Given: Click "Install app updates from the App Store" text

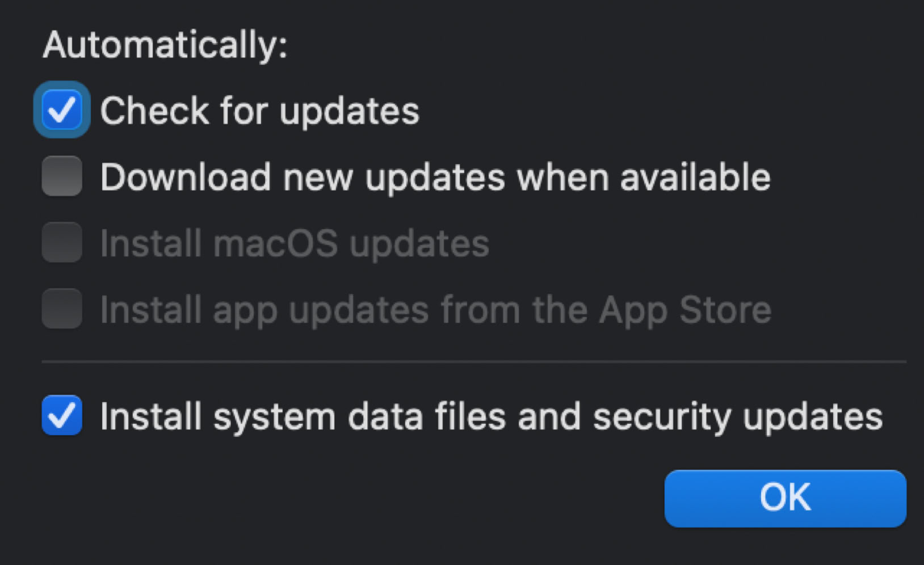Looking at the screenshot, I should [435, 310].
